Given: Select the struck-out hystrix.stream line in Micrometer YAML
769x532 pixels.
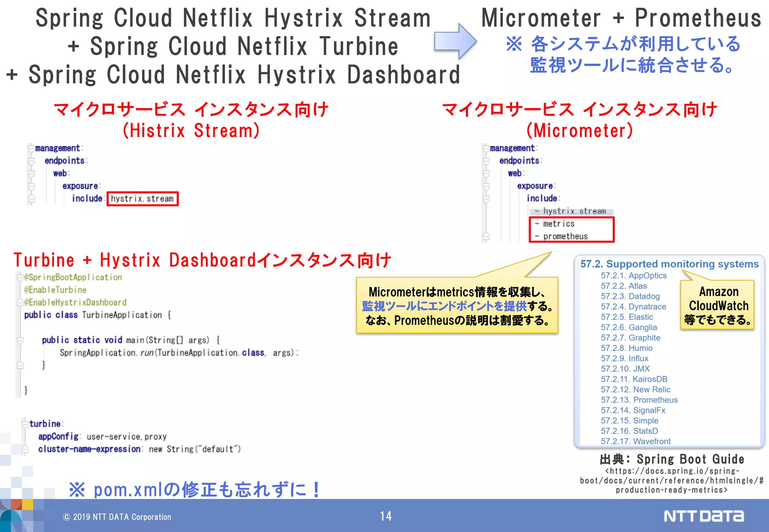Looking at the screenshot, I should click(571, 211).
